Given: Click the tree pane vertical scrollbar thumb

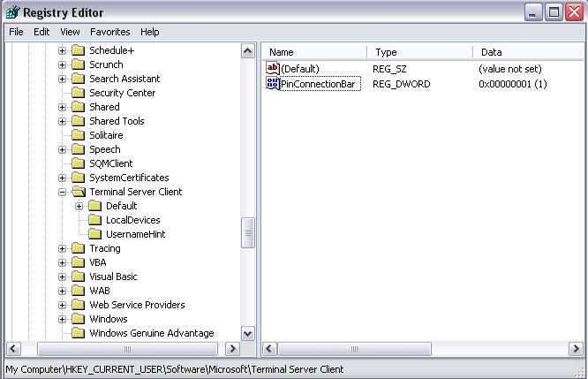Looking at the screenshot, I should point(248,232).
